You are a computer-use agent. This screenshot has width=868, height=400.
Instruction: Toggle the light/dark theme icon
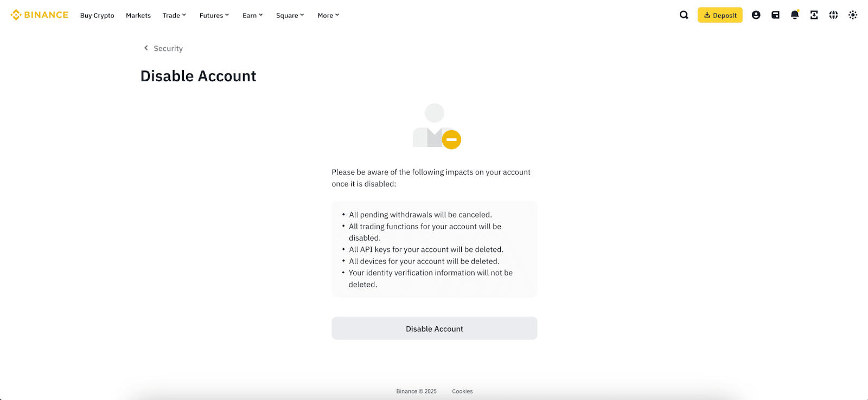[x=853, y=15]
